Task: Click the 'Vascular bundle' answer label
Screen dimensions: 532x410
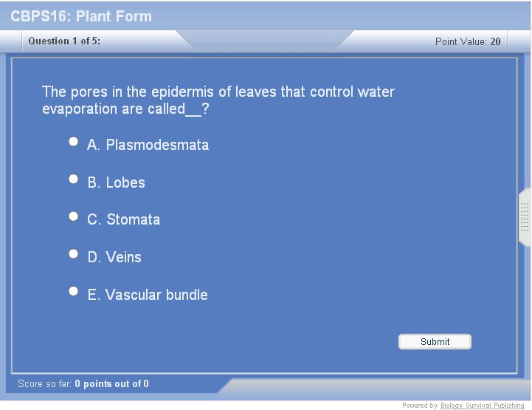Action: click(156, 295)
